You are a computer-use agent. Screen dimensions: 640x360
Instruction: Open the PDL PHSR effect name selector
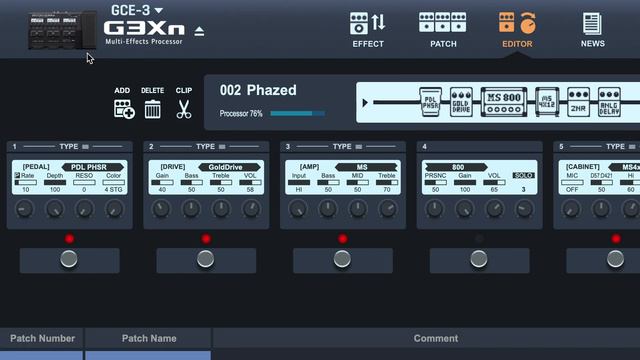[93, 167]
